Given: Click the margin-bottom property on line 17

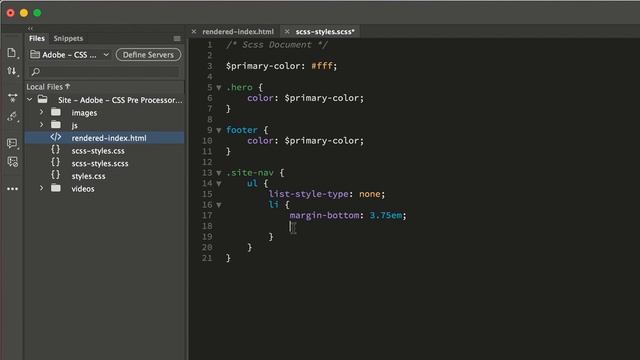Looking at the screenshot, I should pos(324,215).
